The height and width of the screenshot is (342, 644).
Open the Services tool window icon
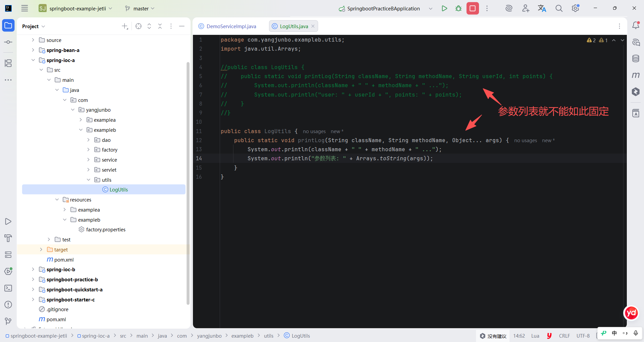(8, 255)
